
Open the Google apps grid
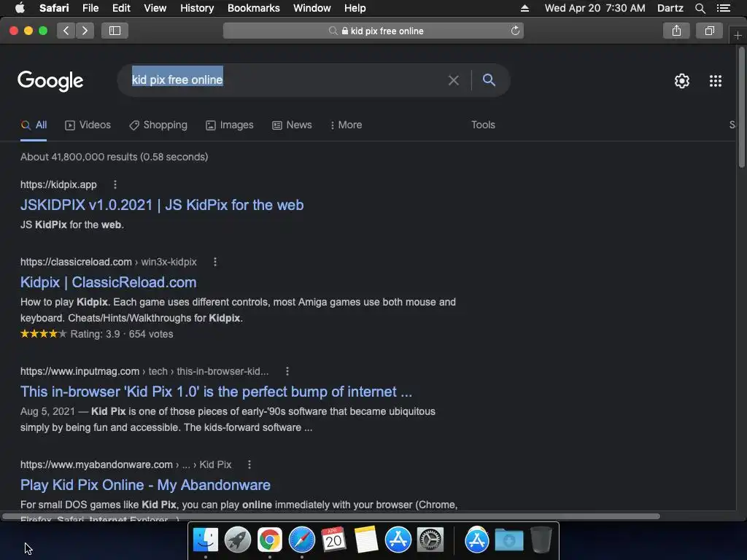tap(716, 81)
